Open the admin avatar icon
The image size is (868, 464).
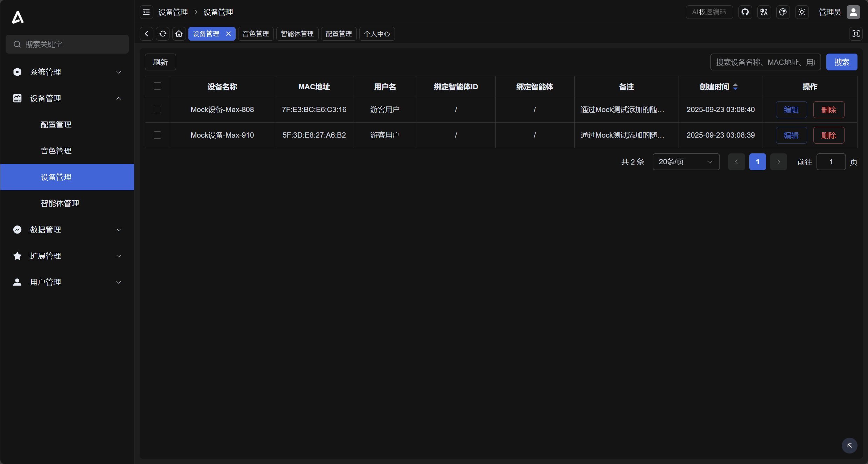853,12
